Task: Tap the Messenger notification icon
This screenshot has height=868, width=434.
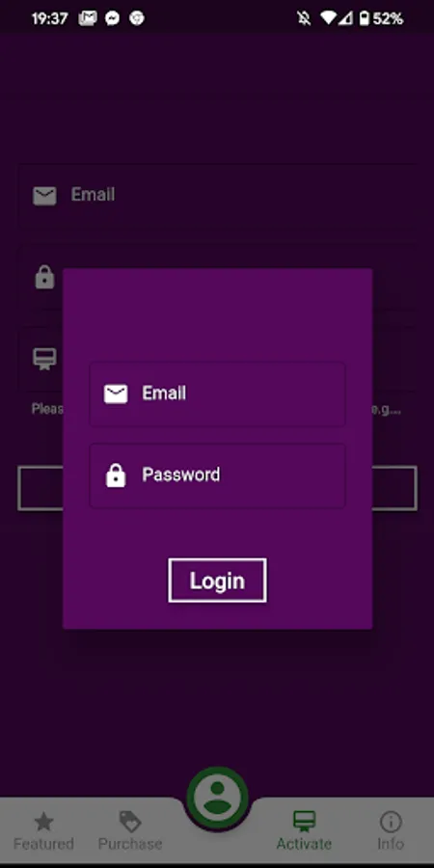Action: tap(113, 19)
